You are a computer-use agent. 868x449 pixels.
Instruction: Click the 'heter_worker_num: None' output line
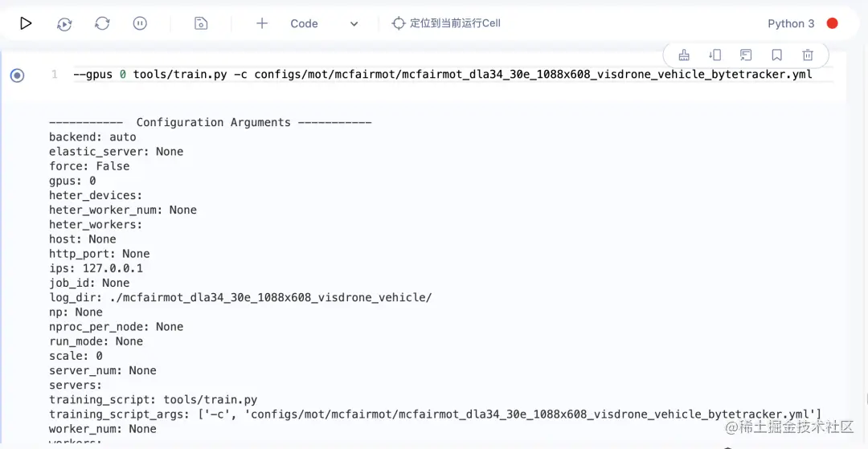[123, 210]
